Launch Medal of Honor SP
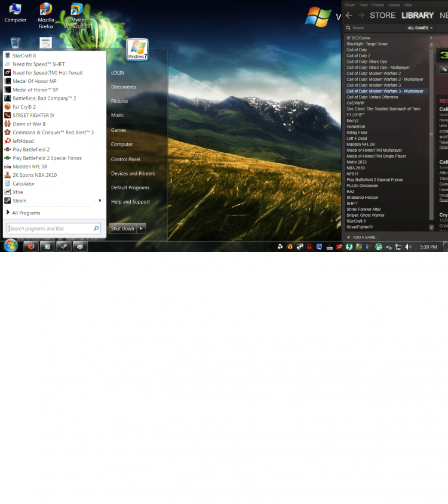The width and height of the screenshot is (448, 504). click(35, 90)
